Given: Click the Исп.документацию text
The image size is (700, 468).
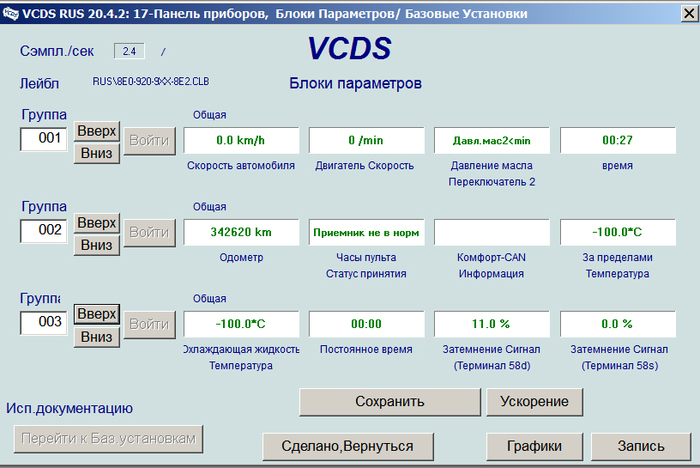Looking at the screenshot, I should click(69, 408).
